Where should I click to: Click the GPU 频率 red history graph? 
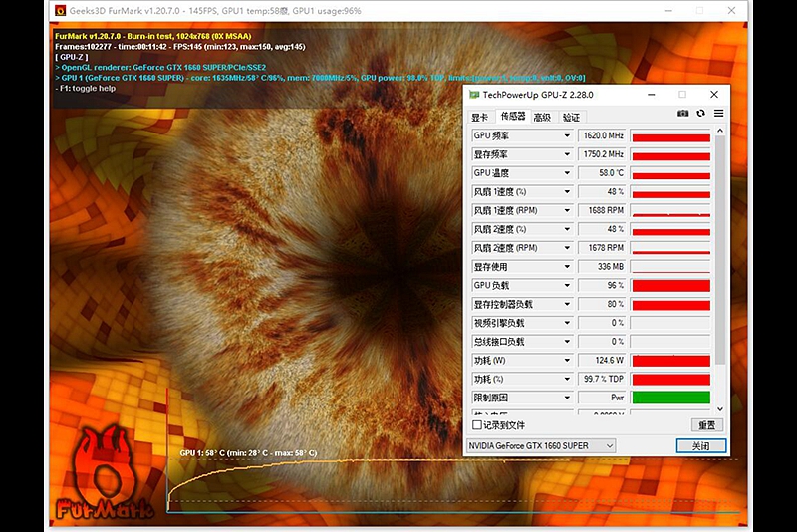point(670,135)
